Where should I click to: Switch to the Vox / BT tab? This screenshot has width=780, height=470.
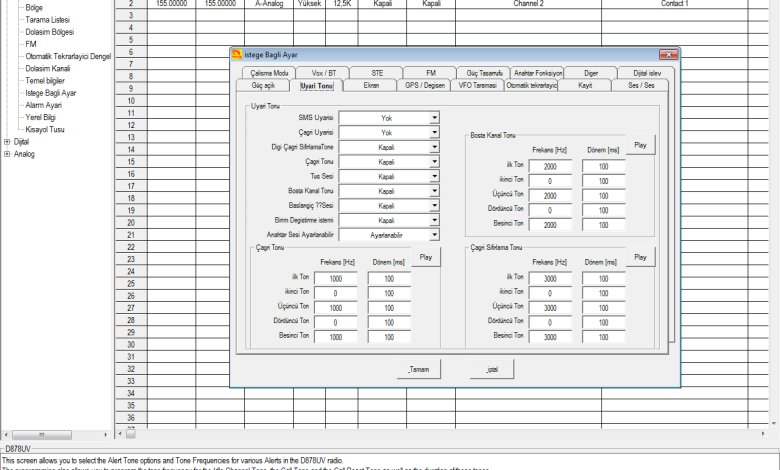pos(324,73)
